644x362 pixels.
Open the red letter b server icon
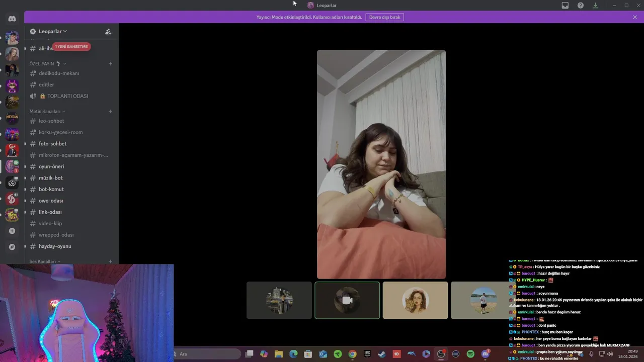click(12, 199)
